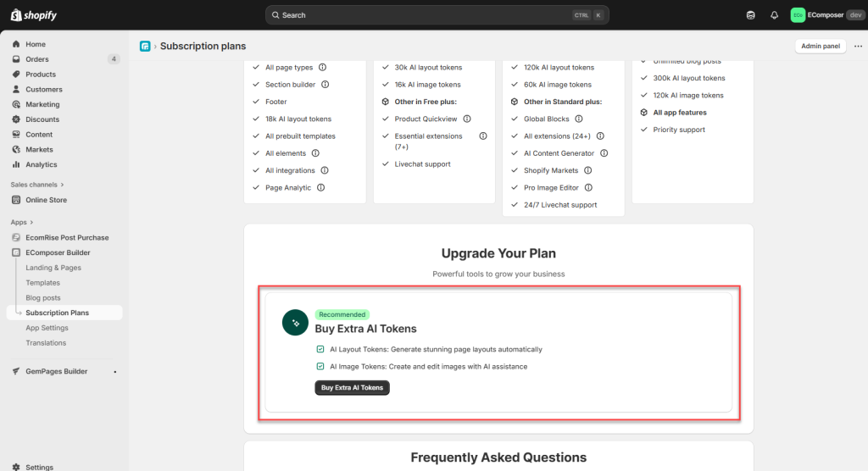Click the Buy Extra AI Tokens button
Image resolution: width=868 pixels, height=471 pixels.
click(x=352, y=387)
